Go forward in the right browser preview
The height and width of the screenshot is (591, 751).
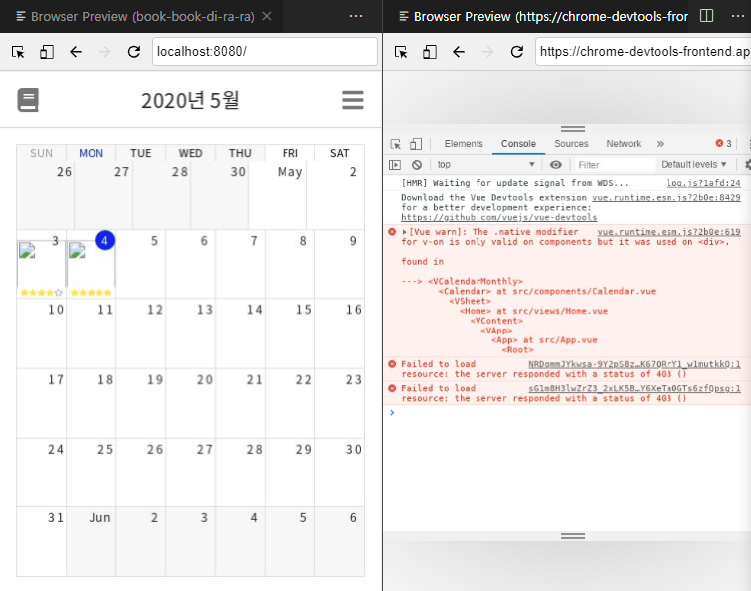487,52
